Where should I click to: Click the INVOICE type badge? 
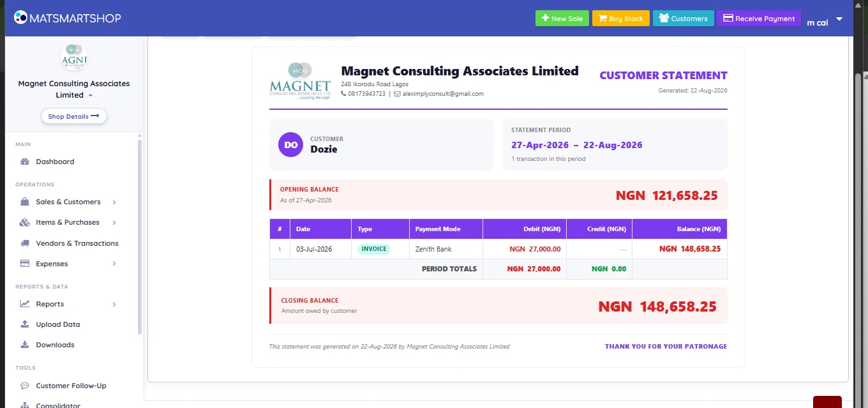click(x=374, y=249)
